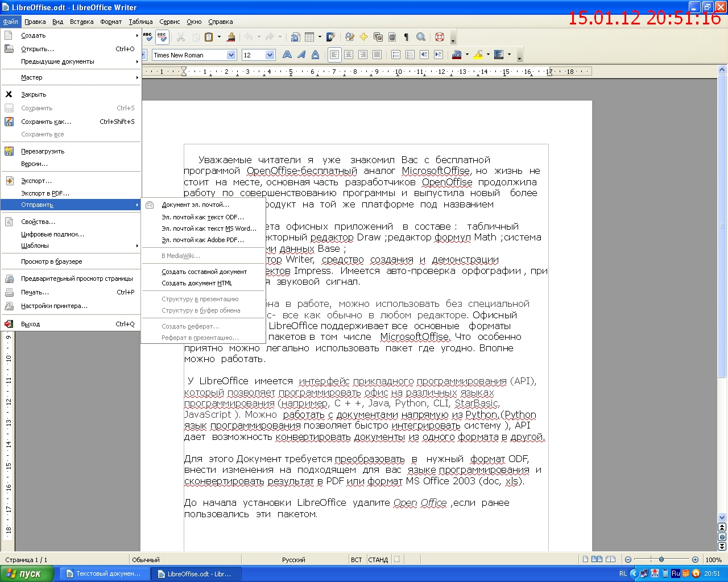Image resolution: width=728 pixels, height=582 pixels.
Task: Expand the 'Создать' submenu
Action: (x=71, y=35)
